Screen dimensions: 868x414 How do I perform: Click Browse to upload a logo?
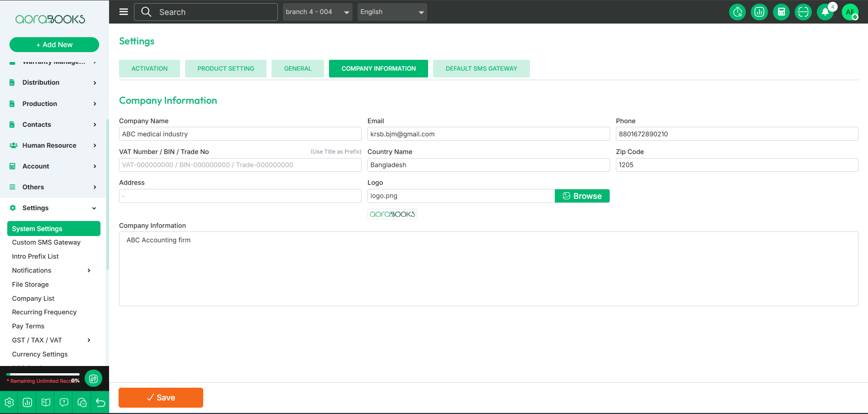pyautogui.click(x=582, y=196)
